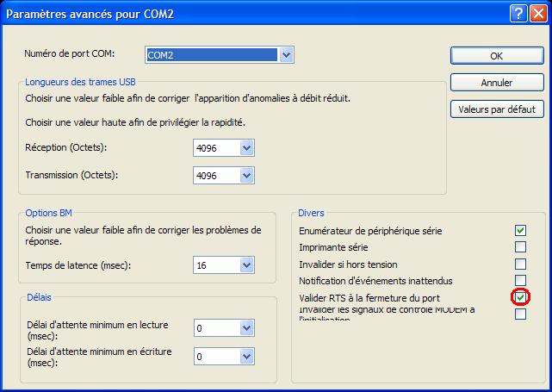
Task: Check Invalider si hors tension
Action: (x=520, y=264)
